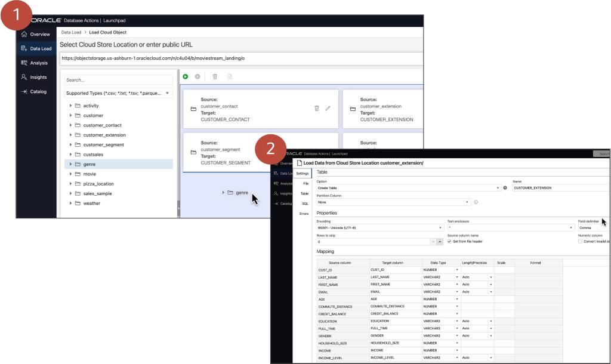
Task: Check the Convert invalid data option
Action: [x=579, y=241]
